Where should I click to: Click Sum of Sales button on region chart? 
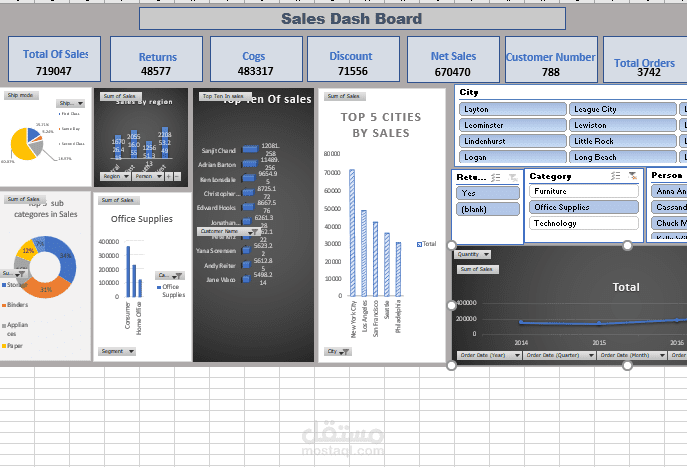coord(120,96)
